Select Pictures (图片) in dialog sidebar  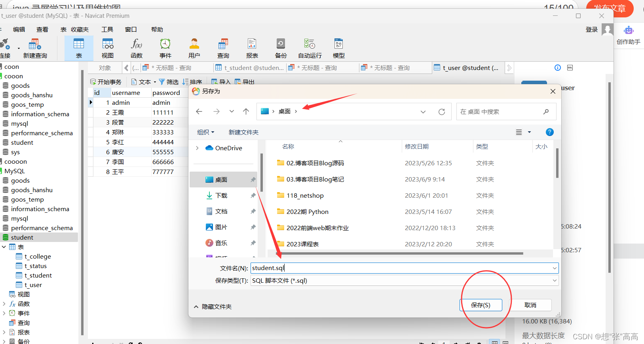click(221, 227)
